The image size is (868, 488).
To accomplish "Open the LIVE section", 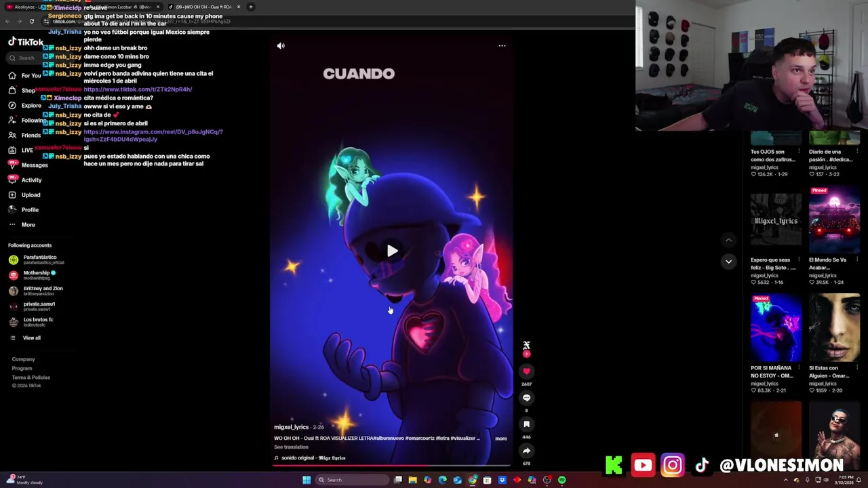I will tap(20, 150).
